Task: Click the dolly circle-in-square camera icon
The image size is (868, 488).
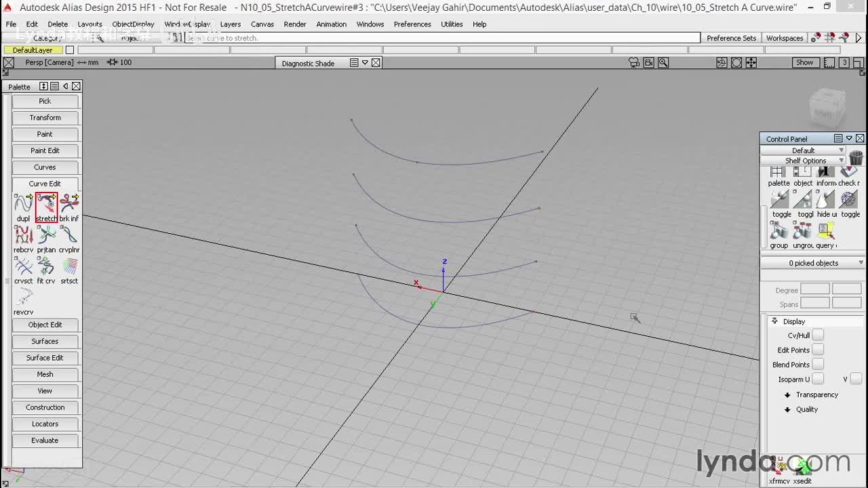Action: pos(736,62)
